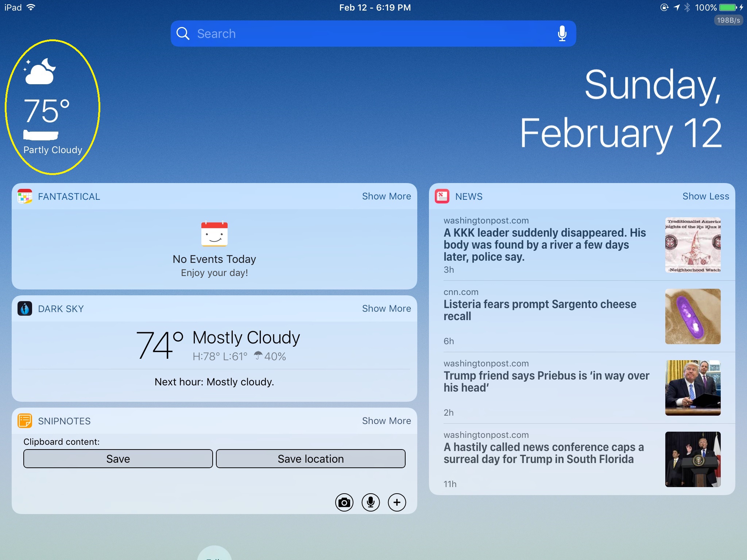Viewport: 747px width, 560px height.
Task: Open the Dark Sky app icon
Action: [25, 309]
